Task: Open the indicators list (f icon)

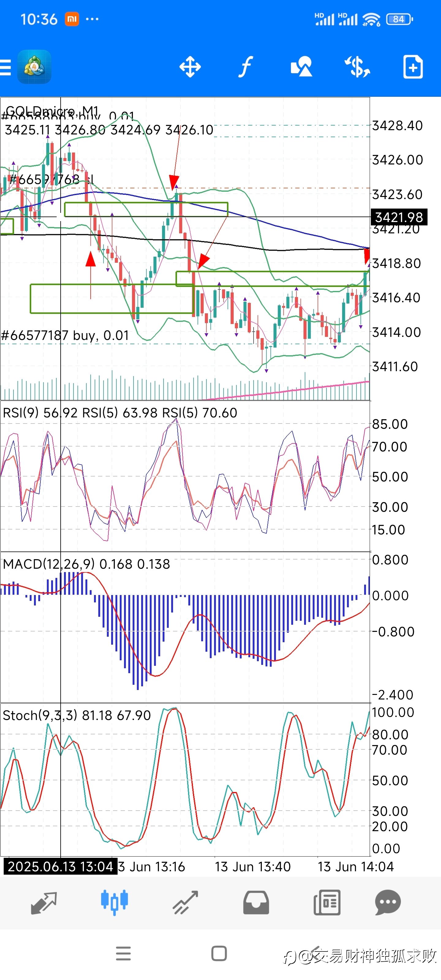Action: [246, 67]
